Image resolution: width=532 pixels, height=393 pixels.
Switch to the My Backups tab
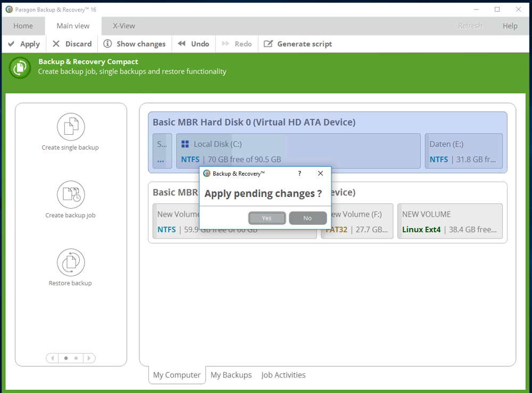coord(231,375)
